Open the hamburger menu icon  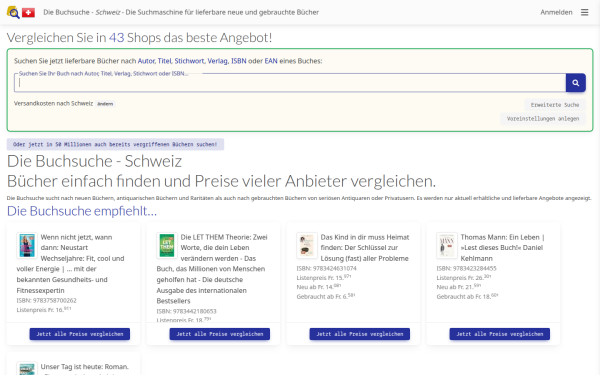coord(584,12)
